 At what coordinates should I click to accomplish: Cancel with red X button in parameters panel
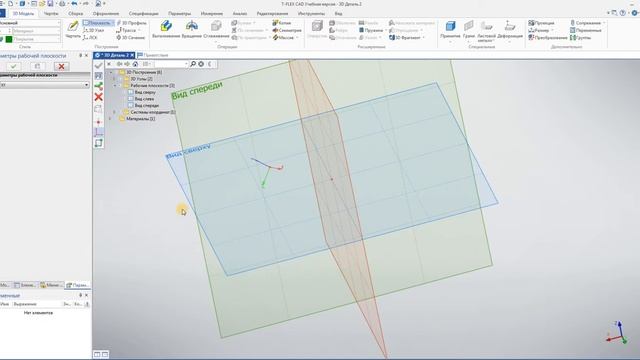61,66
